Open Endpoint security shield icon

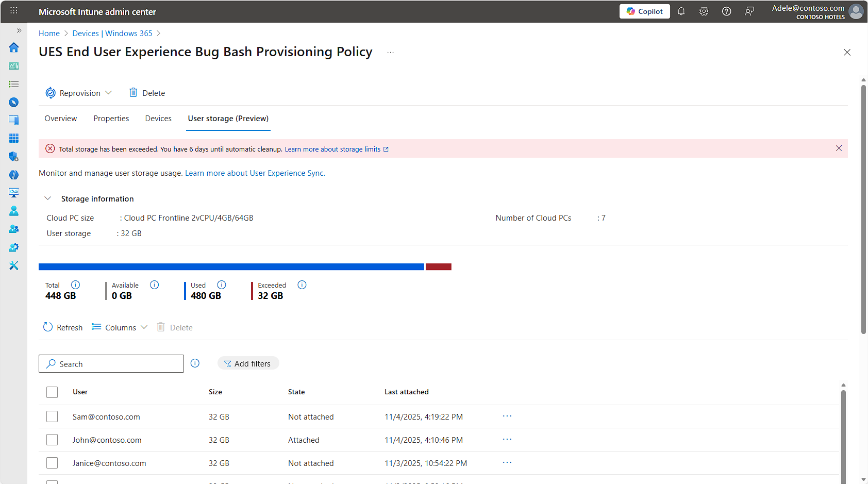pyautogui.click(x=13, y=157)
